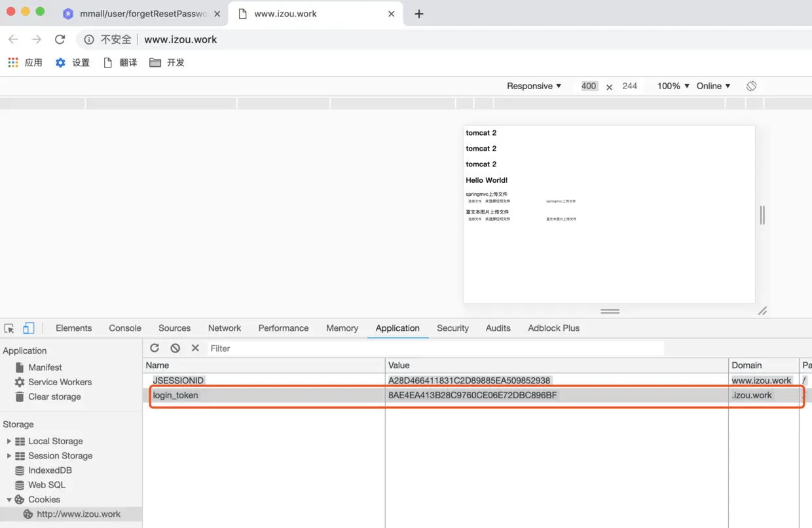This screenshot has height=528, width=812.
Task: Open a new tab with the plus button
Action: tap(419, 14)
